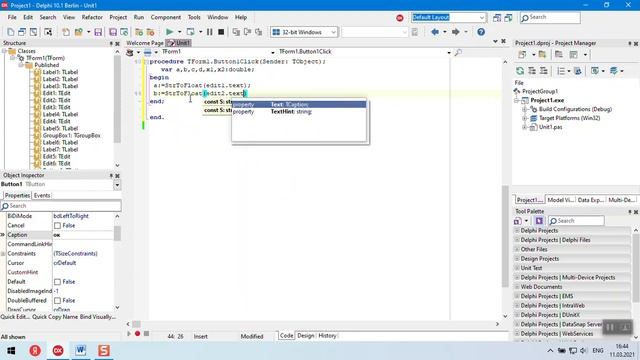Click the red record macro button below editor
Image resolution: width=640 pixels, height=360 pixels.
coord(138,334)
